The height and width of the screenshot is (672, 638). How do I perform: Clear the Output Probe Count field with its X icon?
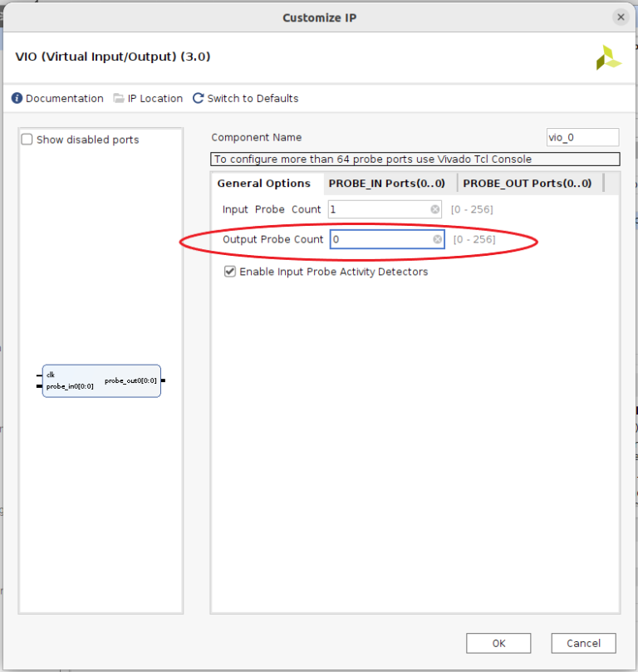coord(437,239)
